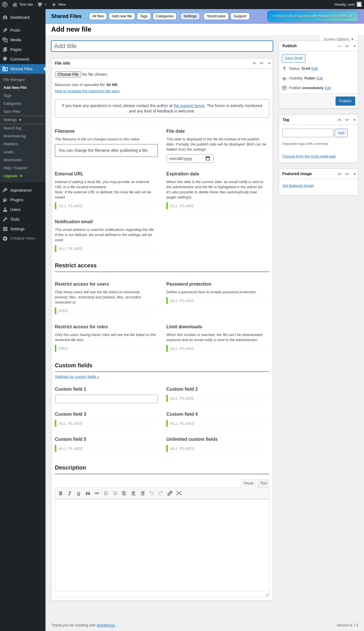The image size is (364, 631).
Task: Switch to the Text editor tab
Action: (263, 483)
